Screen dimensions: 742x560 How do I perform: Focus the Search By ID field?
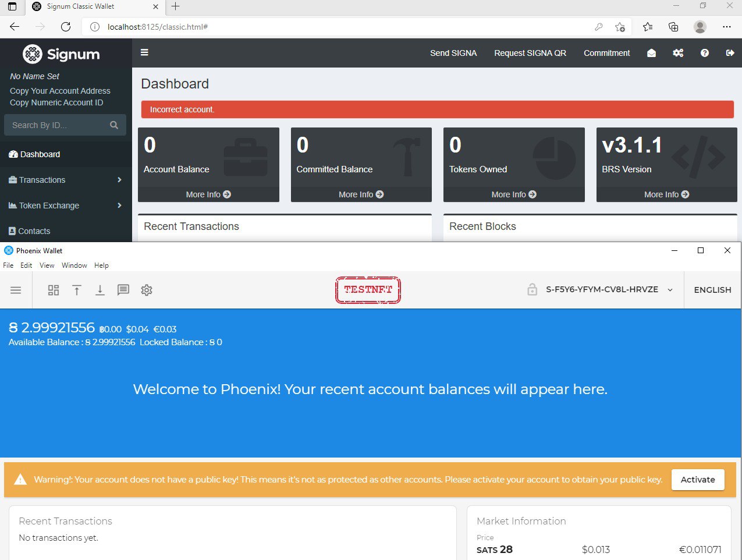point(57,125)
